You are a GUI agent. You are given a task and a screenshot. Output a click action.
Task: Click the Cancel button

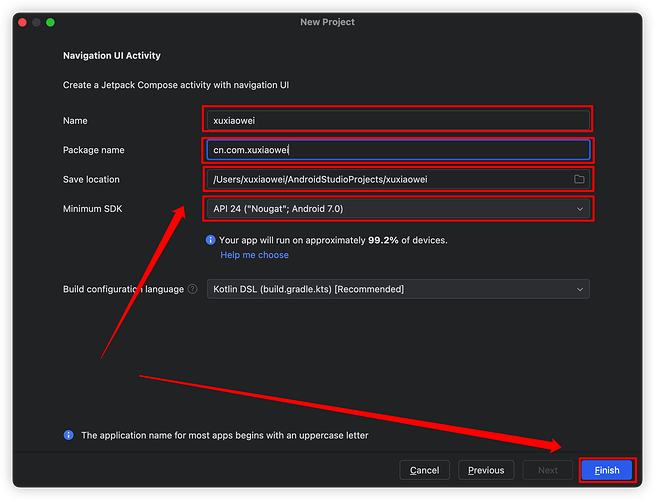[x=424, y=470]
